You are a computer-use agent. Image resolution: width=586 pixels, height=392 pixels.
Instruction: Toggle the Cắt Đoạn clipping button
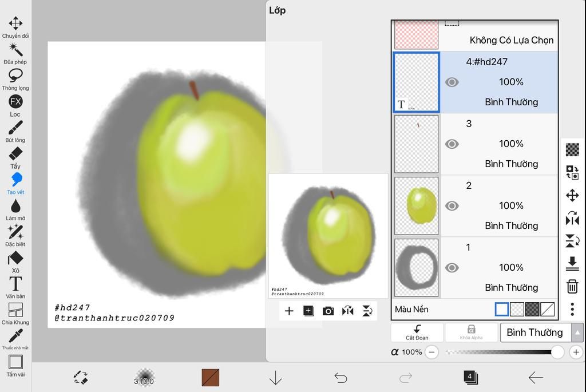[x=417, y=332]
